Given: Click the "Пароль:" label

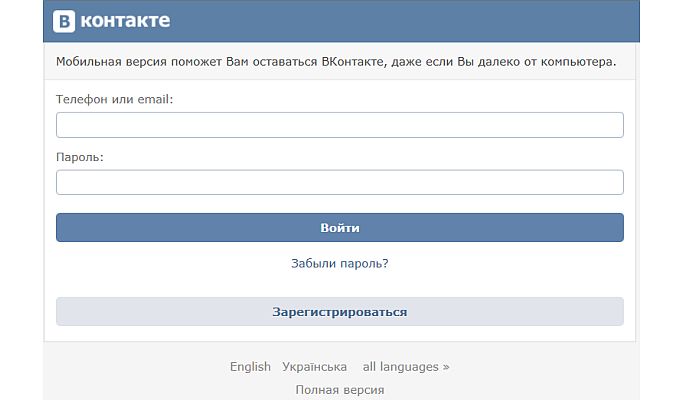Looking at the screenshot, I should point(80,157).
